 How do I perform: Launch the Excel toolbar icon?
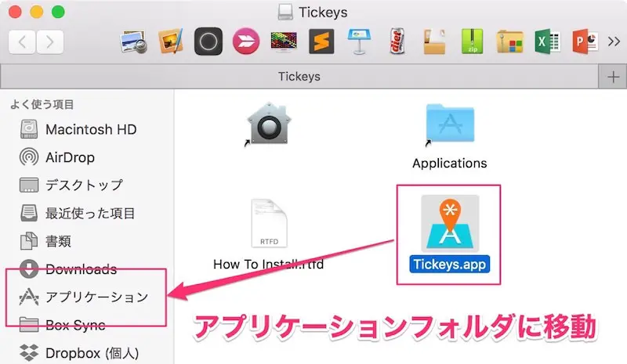click(547, 41)
